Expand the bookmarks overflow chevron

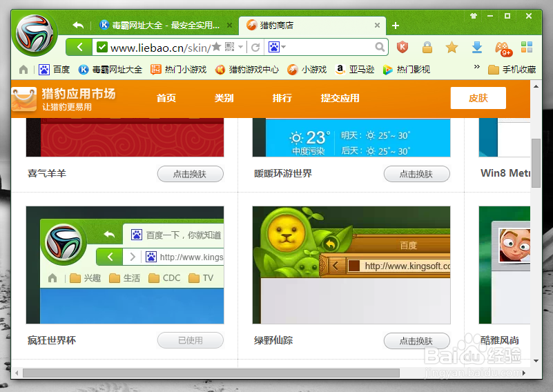click(477, 67)
